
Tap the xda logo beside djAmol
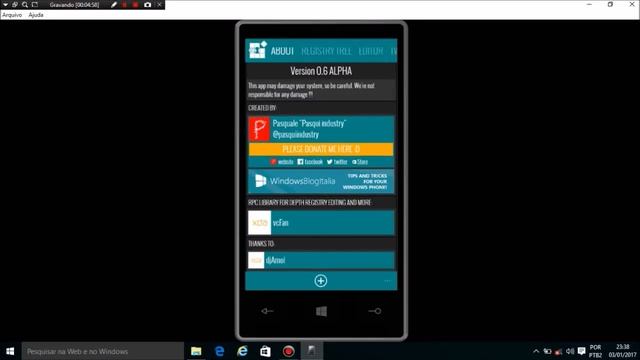pos(256,260)
